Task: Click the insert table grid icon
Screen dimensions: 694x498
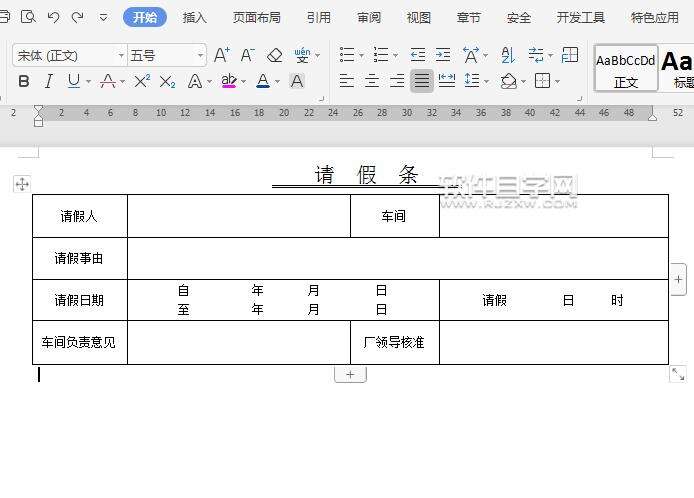Action: click(x=570, y=55)
